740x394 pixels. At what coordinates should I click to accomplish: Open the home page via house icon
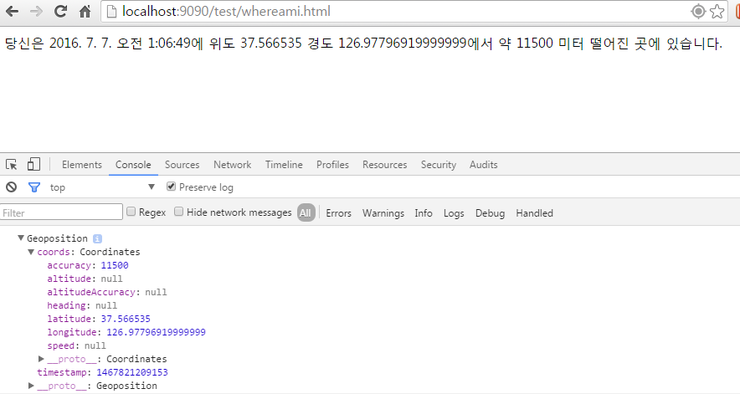pos(85,11)
